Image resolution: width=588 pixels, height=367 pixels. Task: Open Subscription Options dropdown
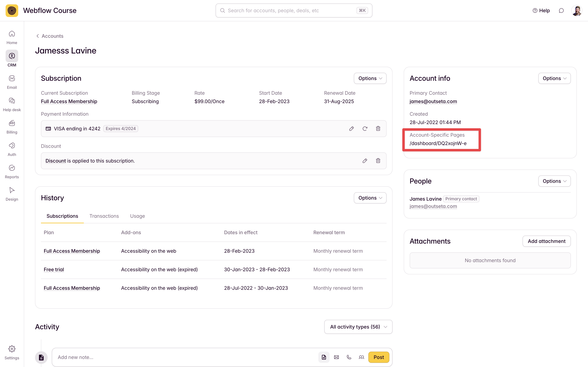pos(370,78)
